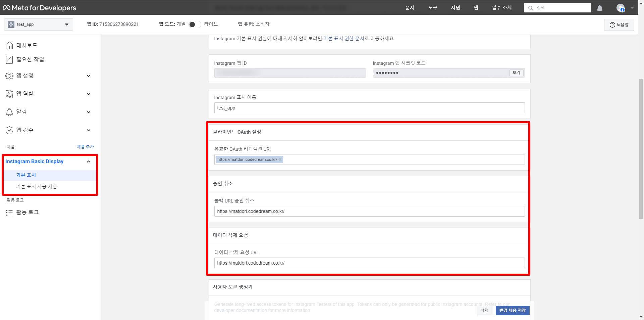The height and width of the screenshot is (320, 644).
Task: Click the 유효한 OAuth 리디렉션 URI field
Action: click(369, 159)
